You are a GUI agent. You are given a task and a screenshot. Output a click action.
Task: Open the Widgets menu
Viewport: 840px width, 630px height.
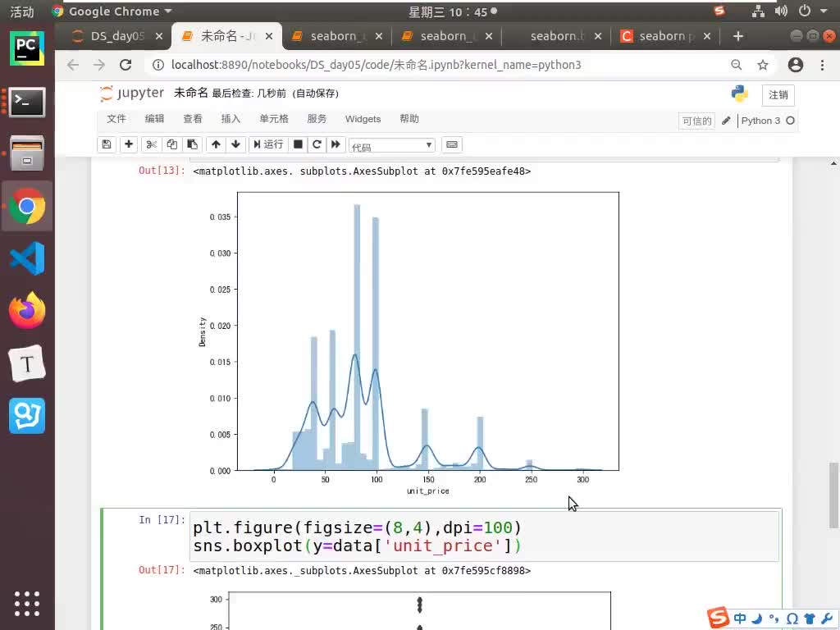pyautogui.click(x=363, y=119)
